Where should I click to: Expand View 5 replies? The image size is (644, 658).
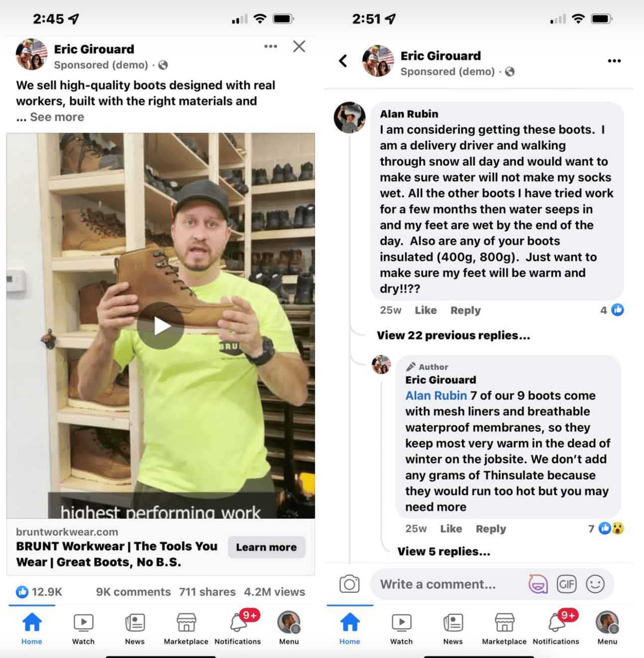click(444, 551)
